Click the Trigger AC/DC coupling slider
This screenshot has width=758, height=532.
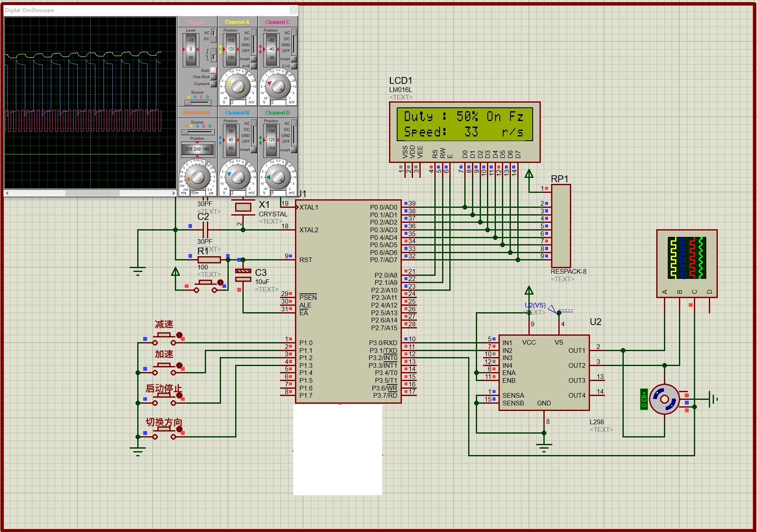(x=214, y=35)
